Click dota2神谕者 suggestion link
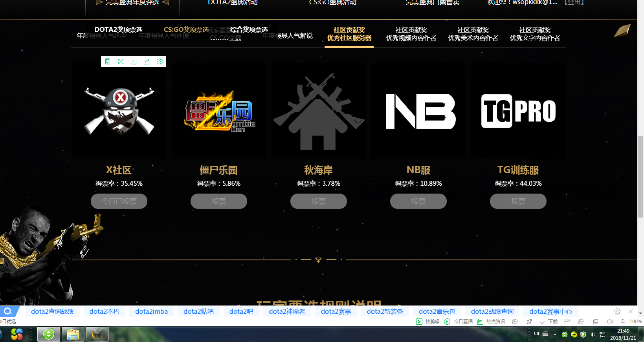 [x=287, y=311]
